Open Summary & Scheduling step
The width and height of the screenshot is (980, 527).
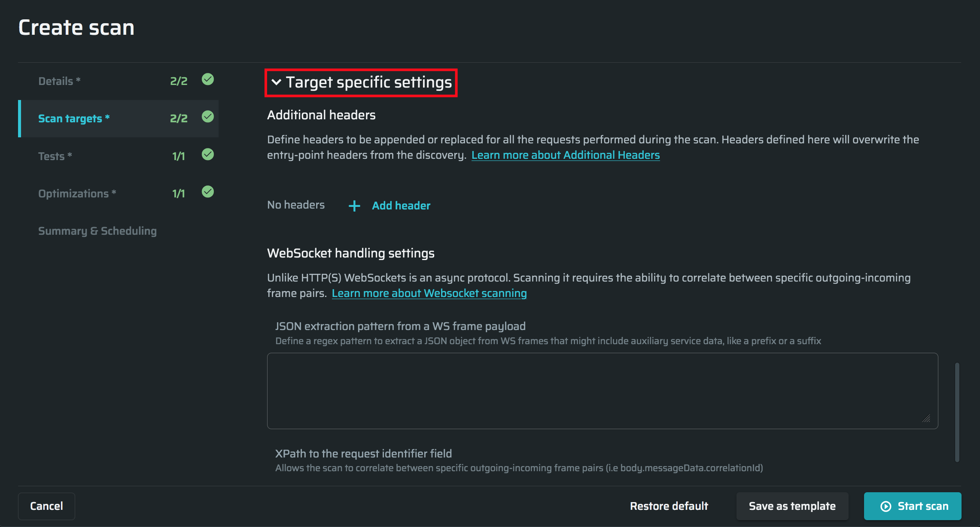click(97, 231)
